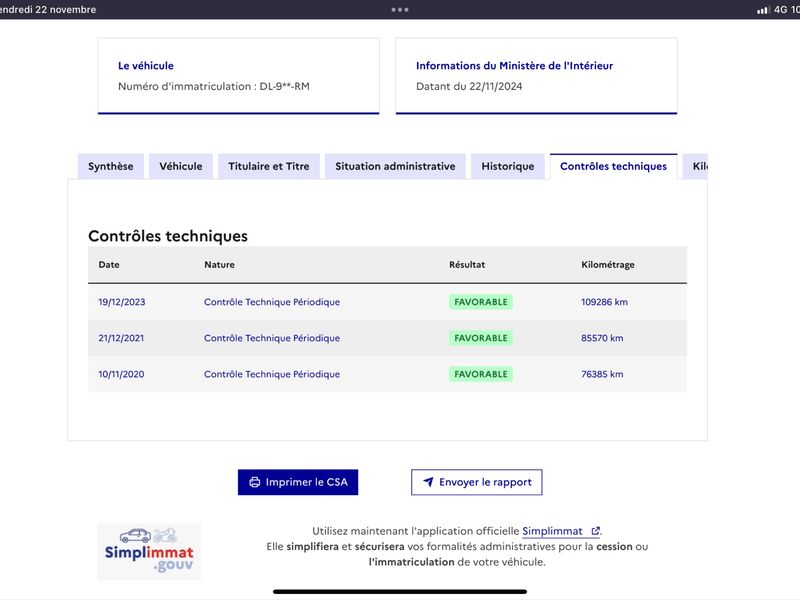This screenshot has height=600, width=800.
Task: Tap the three-dot multitasking menu at top
Action: click(x=400, y=9)
